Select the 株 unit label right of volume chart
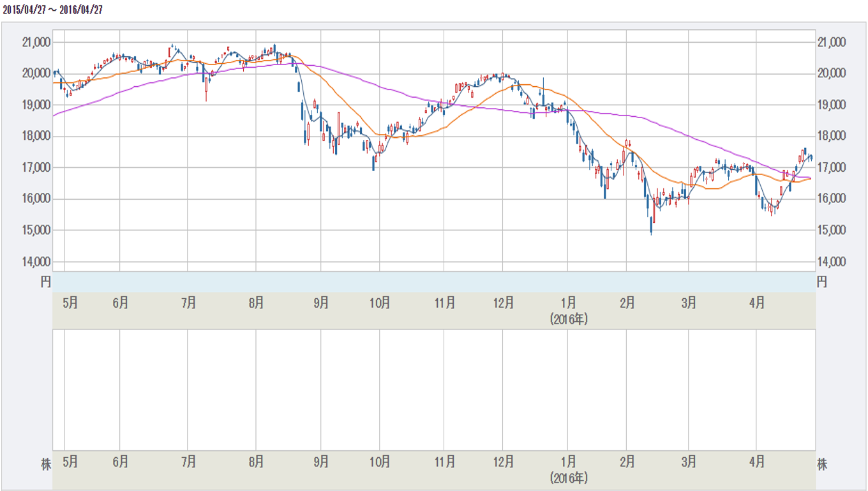 coord(822,464)
